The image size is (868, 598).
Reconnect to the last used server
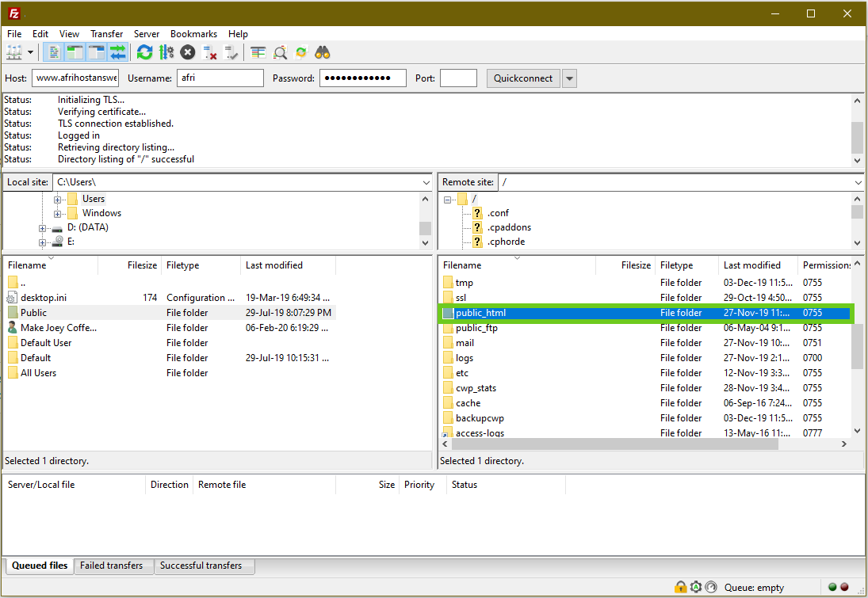231,52
